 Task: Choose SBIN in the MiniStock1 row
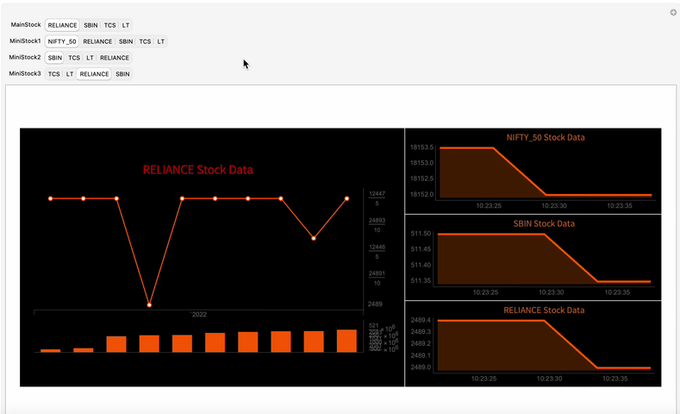[126, 41]
